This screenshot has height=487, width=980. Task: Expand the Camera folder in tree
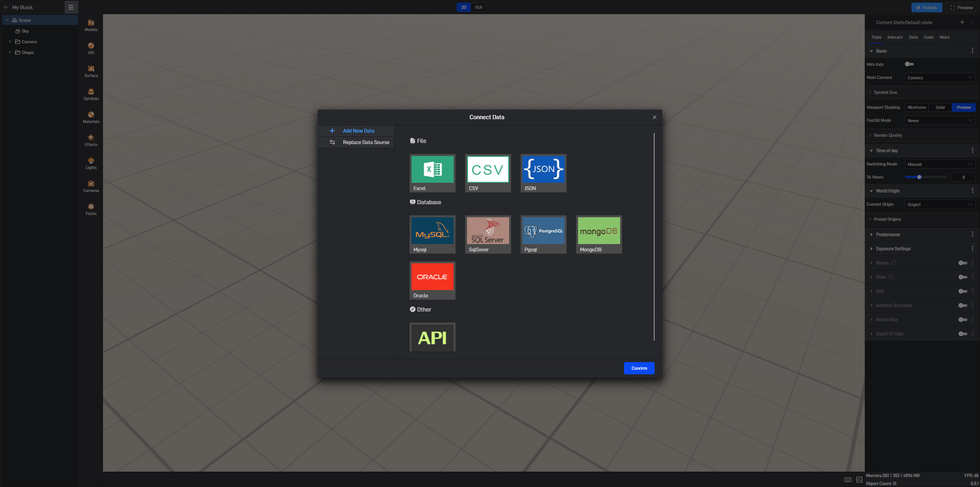[10, 41]
